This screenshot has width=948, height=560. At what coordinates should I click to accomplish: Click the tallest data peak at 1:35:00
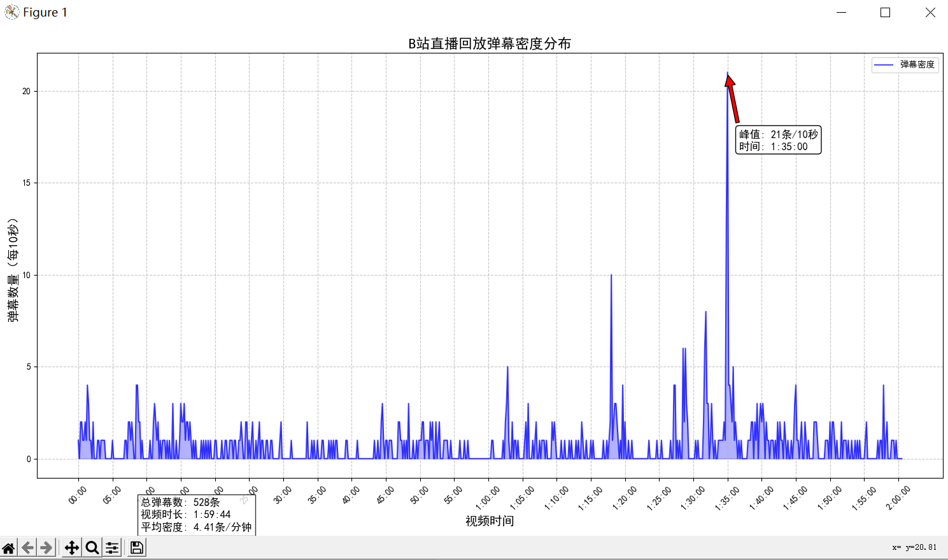[x=727, y=74]
